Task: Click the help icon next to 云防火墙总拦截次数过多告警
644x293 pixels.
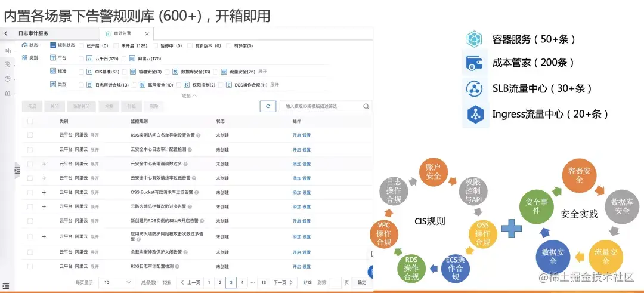Action: click(190, 206)
